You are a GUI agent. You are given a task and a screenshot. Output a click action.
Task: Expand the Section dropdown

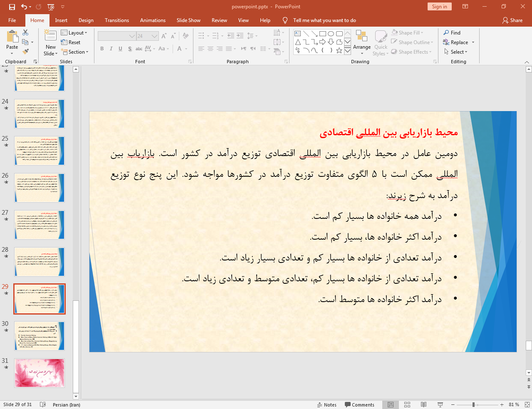(75, 52)
